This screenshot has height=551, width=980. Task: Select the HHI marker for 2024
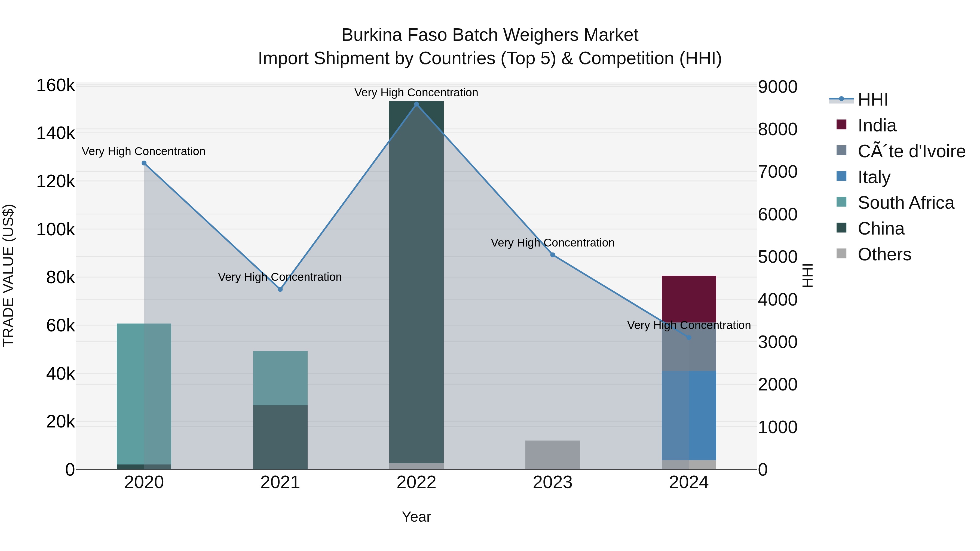[689, 338]
